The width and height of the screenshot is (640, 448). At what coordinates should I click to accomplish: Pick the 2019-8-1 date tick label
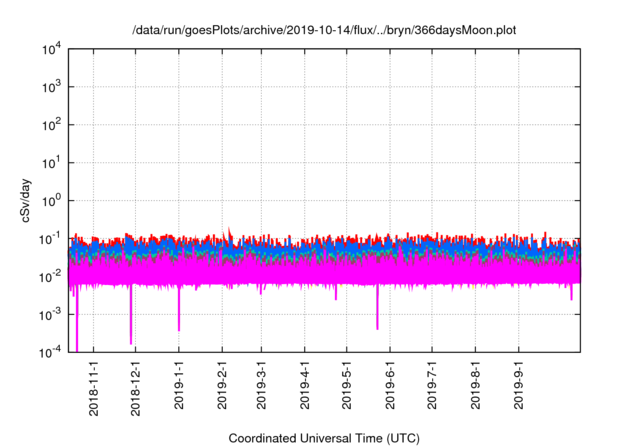click(x=474, y=389)
